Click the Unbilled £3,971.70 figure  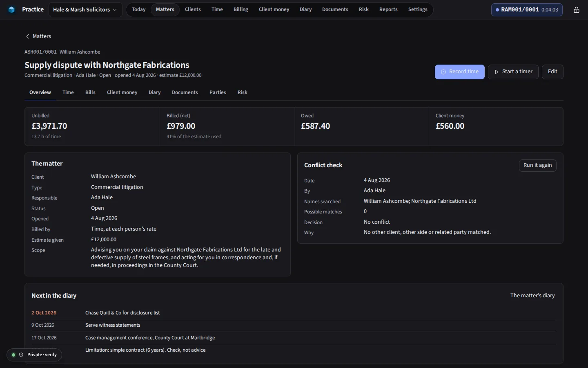tap(49, 126)
